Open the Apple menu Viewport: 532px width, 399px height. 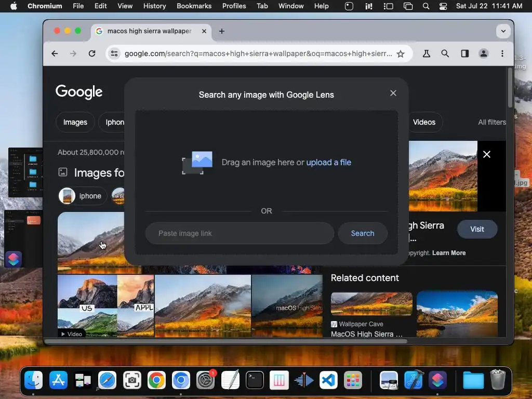[14, 6]
